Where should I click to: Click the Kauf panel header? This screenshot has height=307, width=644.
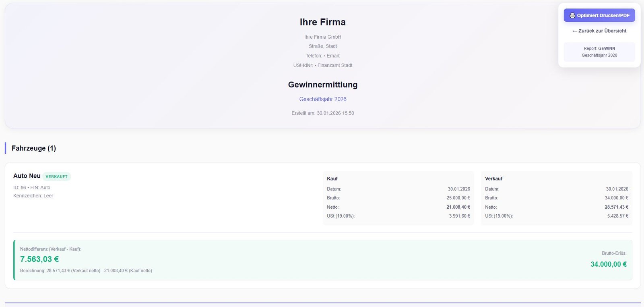click(332, 178)
